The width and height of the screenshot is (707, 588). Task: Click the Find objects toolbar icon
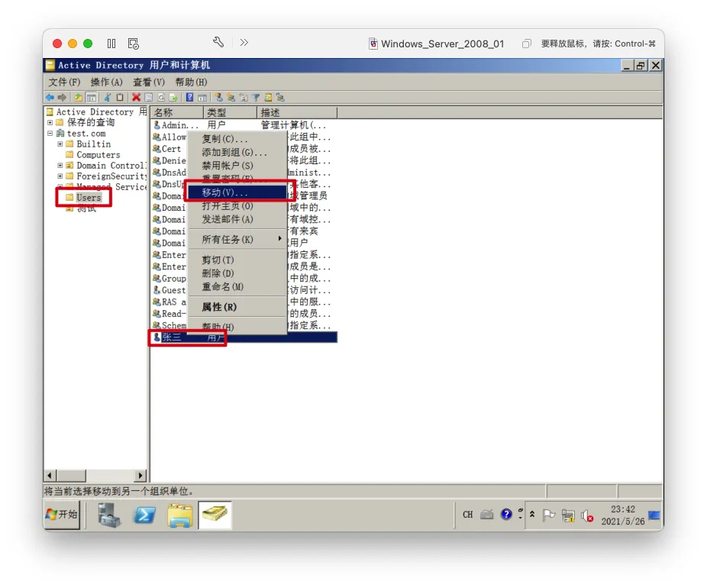[268, 98]
